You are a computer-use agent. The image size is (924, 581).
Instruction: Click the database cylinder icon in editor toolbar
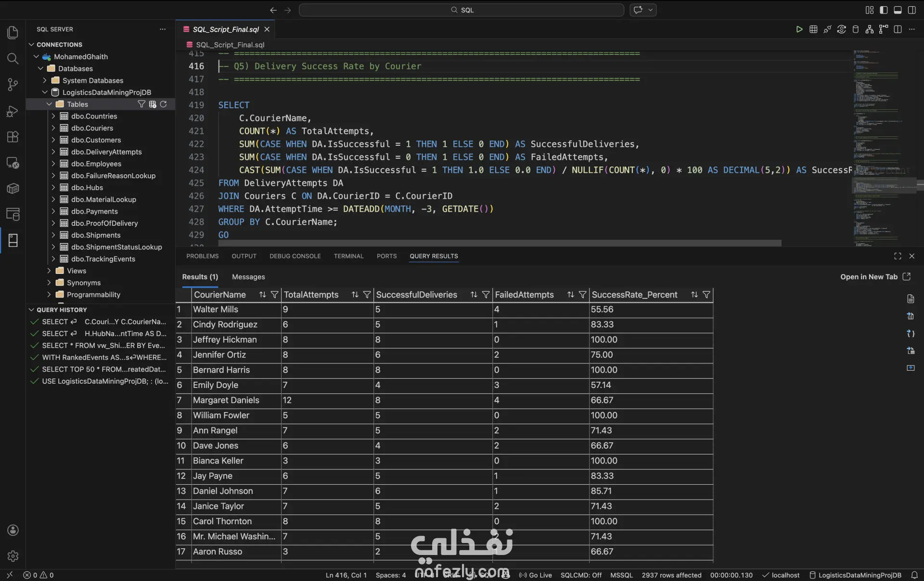point(855,29)
